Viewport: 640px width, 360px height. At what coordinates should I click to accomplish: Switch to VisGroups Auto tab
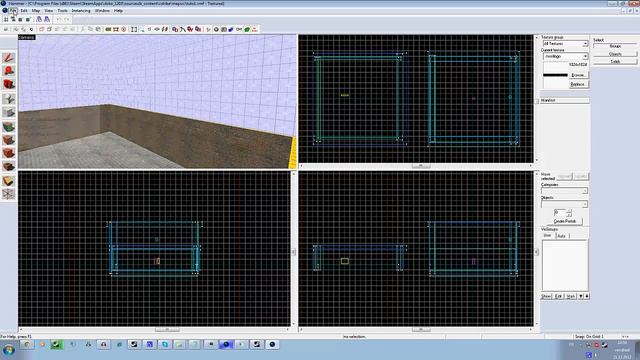(x=562, y=236)
